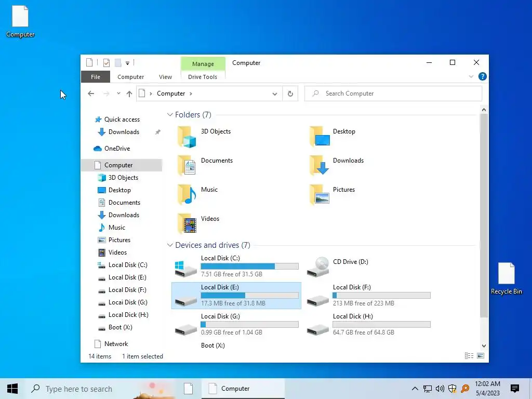Switch to the Computer ribbon tab
Screen dimensions: 532x399
point(130,77)
